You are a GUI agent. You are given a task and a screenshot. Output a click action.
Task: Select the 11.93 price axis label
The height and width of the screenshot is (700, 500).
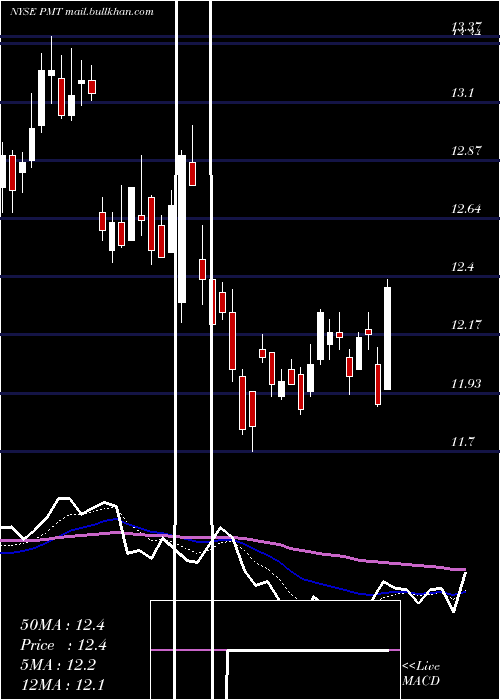pyautogui.click(x=467, y=383)
